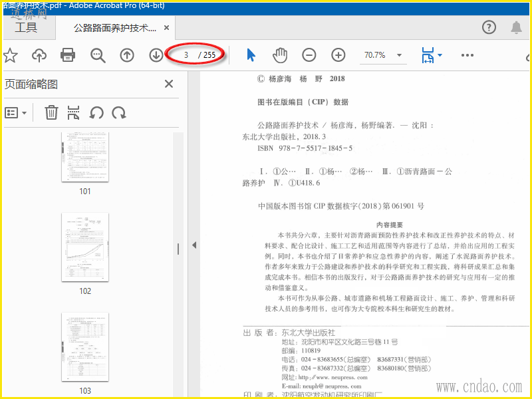Click the ISBN 978-7-5517-1845-5 text

click(305, 148)
